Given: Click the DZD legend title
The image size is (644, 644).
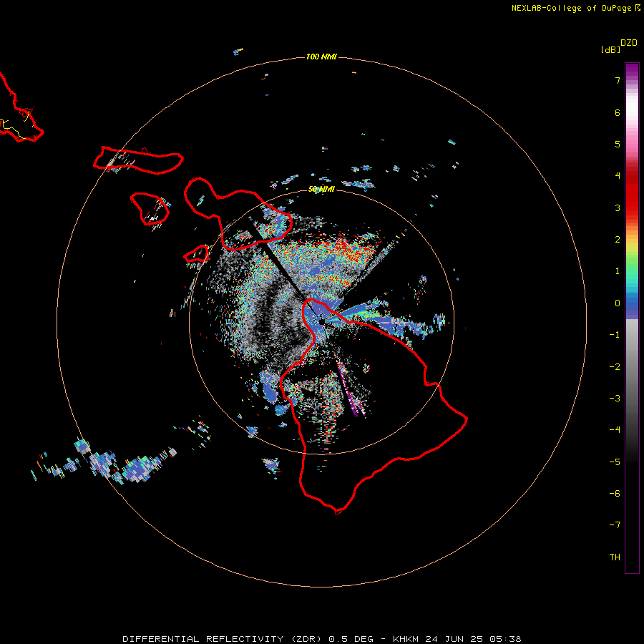Looking at the screenshot, I should (x=629, y=43).
